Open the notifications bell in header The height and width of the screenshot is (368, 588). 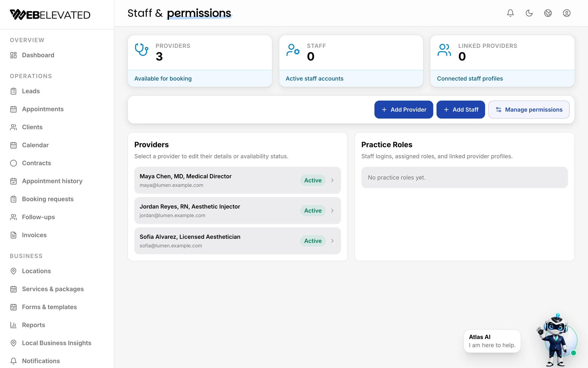510,13
